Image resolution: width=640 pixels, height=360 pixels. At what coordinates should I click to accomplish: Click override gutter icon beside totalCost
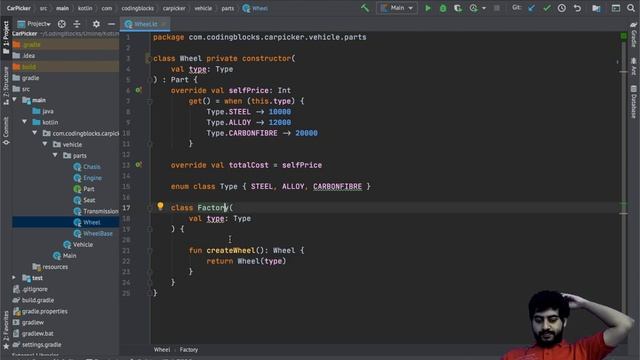(x=138, y=164)
